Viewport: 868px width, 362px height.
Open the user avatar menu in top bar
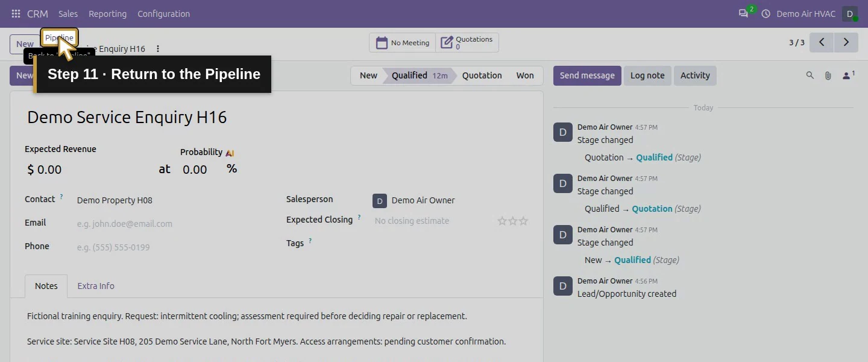850,14
